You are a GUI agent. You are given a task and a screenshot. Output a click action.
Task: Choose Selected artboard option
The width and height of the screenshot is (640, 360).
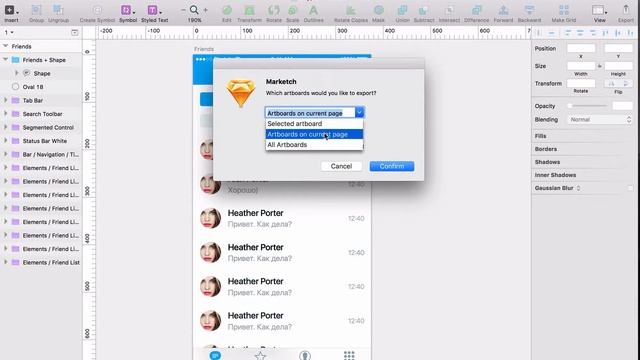coord(314,124)
